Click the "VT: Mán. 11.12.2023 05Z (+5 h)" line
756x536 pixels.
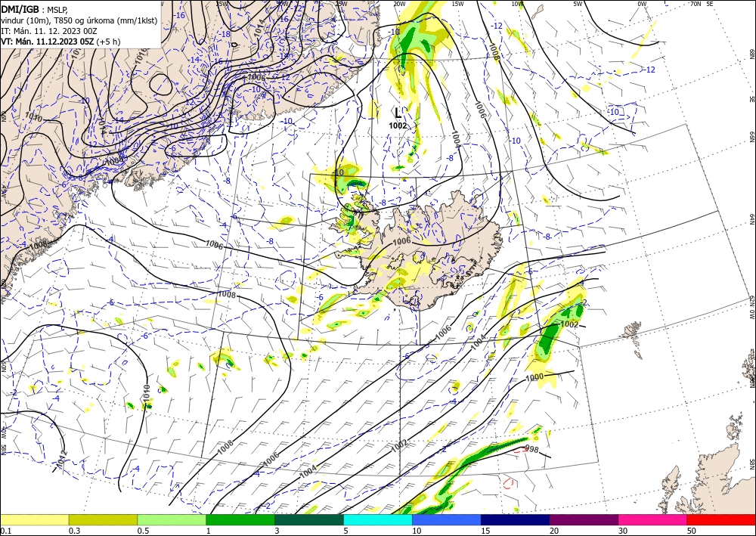point(60,42)
